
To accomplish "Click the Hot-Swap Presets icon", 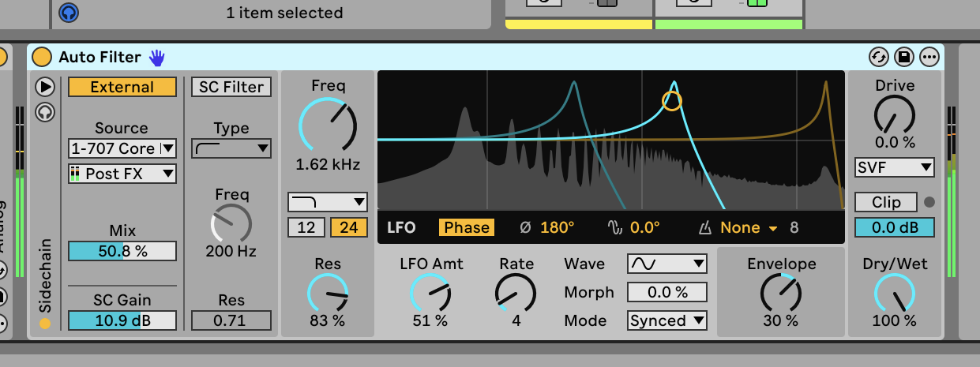I will [879, 57].
